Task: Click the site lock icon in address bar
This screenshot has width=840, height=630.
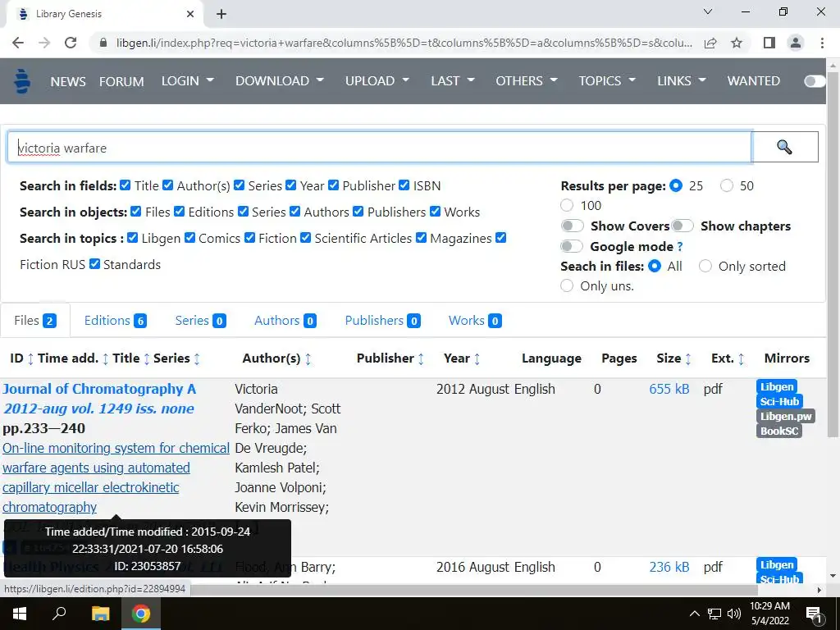Action: tap(103, 43)
